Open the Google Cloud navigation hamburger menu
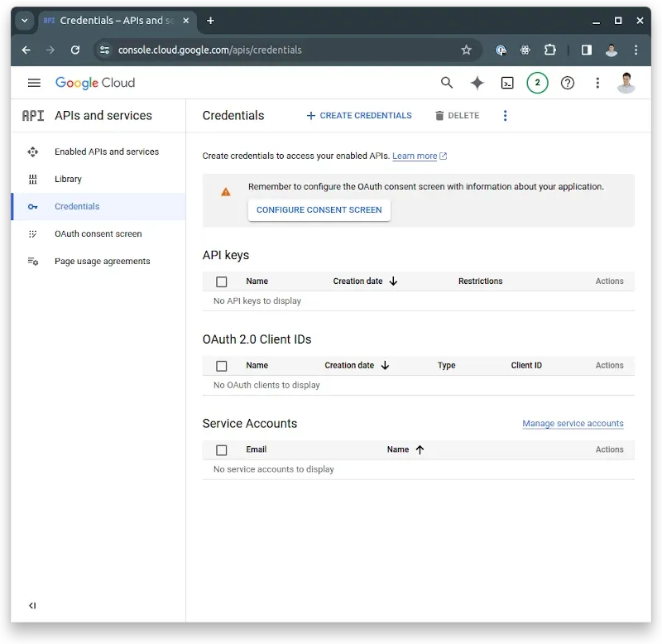Image resolution: width=662 pixels, height=644 pixels. point(34,83)
